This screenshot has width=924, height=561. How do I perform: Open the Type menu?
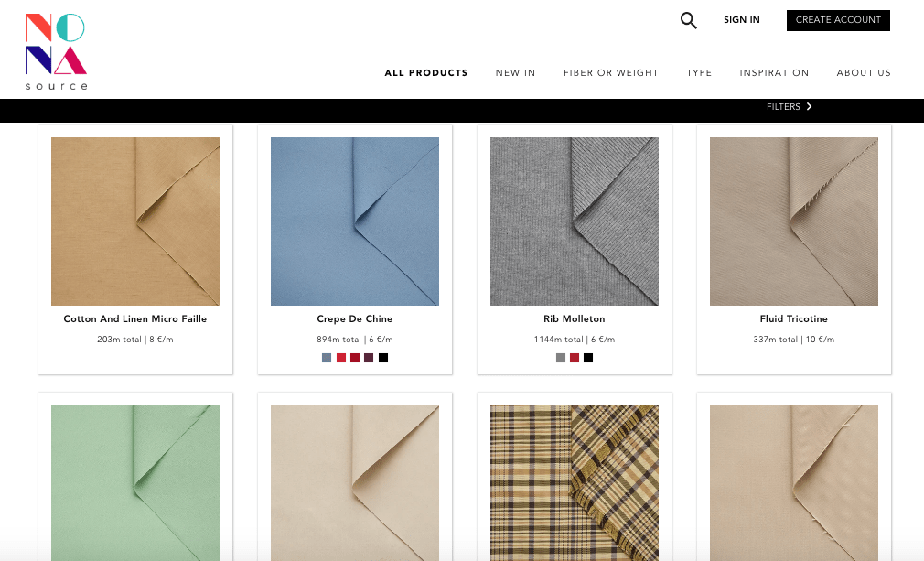[699, 73]
